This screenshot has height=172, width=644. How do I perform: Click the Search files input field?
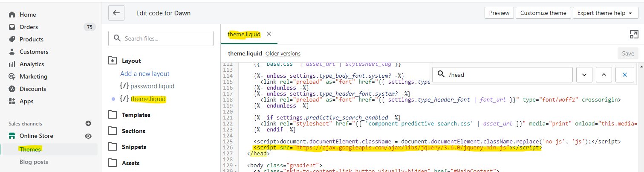(x=161, y=38)
